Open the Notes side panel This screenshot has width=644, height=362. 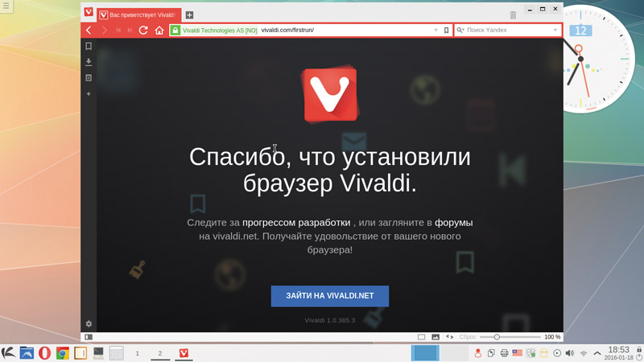click(x=89, y=78)
